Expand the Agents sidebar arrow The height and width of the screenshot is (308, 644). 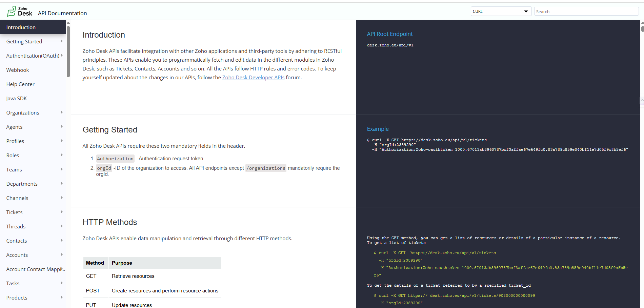coord(62,126)
